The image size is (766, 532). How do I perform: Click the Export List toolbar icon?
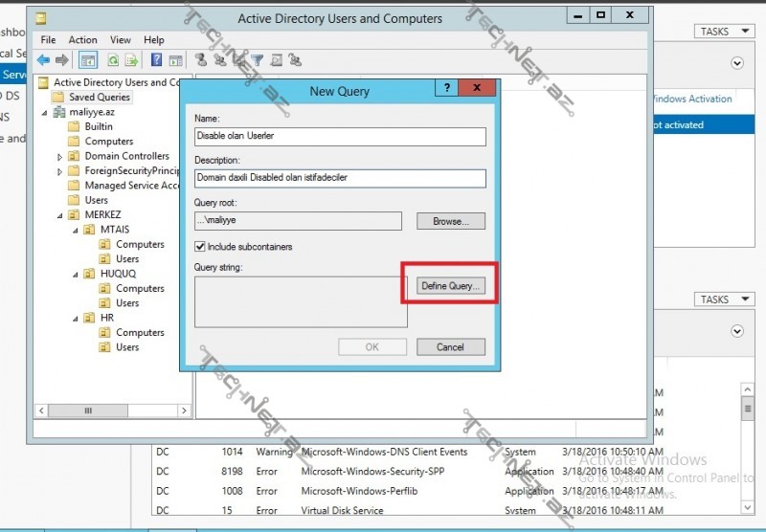pyautogui.click(x=130, y=60)
